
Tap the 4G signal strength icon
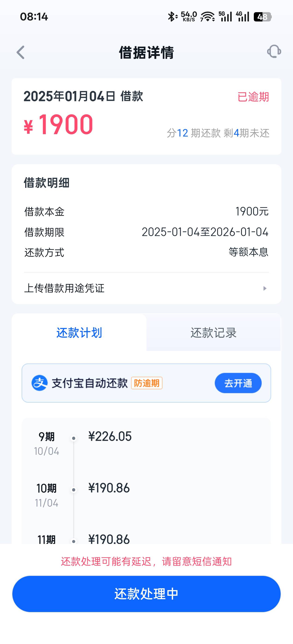point(243,17)
